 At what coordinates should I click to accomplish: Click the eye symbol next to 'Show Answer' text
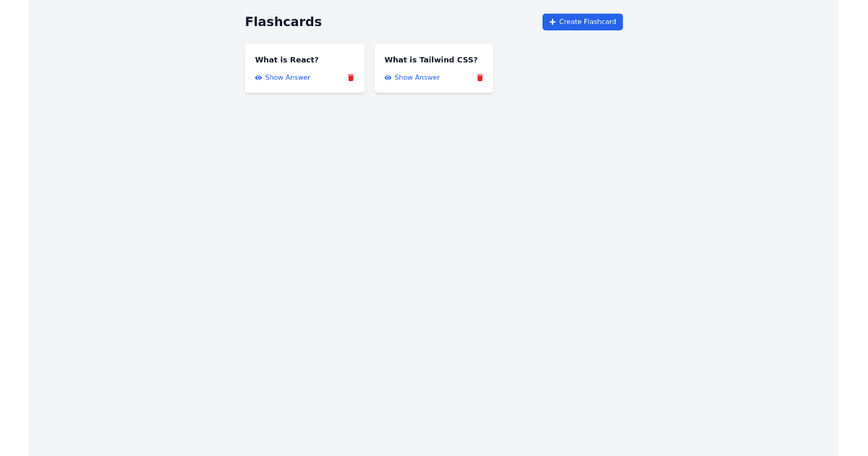tap(258, 77)
